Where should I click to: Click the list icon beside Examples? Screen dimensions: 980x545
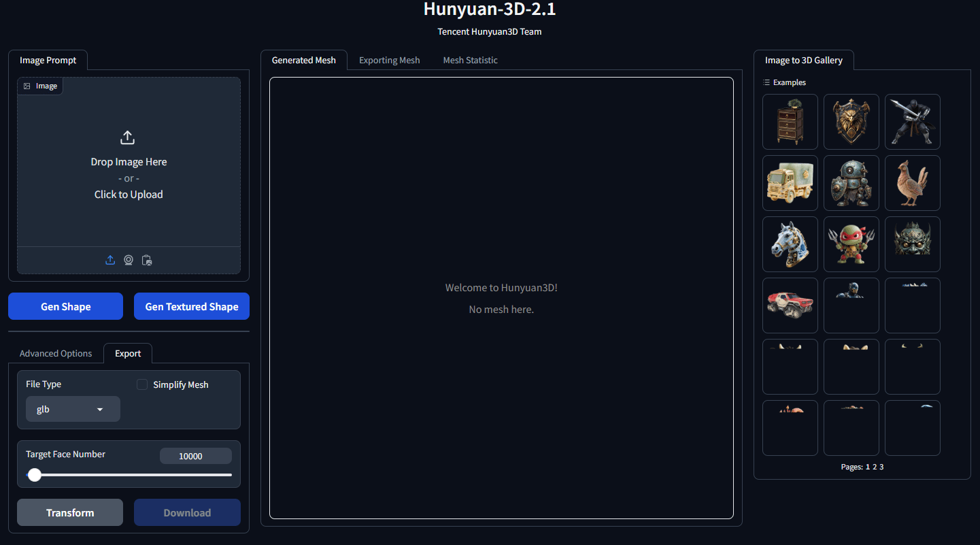[766, 82]
